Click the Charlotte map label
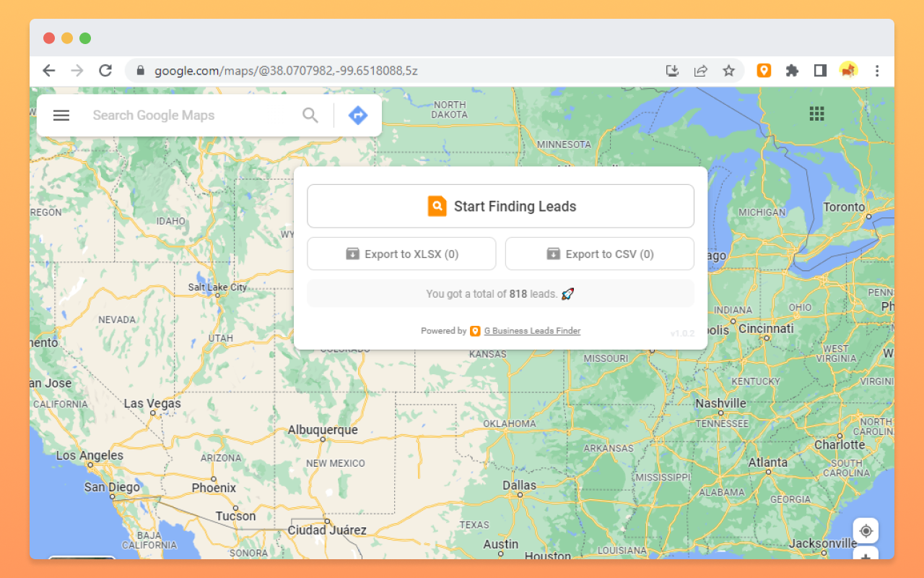 pos(840,444)
